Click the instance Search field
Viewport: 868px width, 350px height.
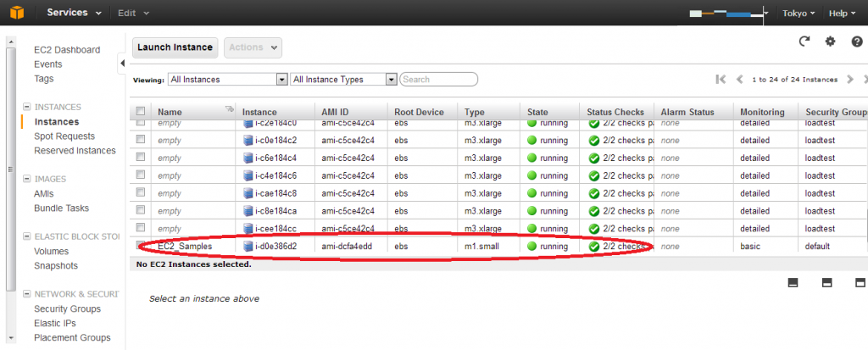click(x=439, y=79)
